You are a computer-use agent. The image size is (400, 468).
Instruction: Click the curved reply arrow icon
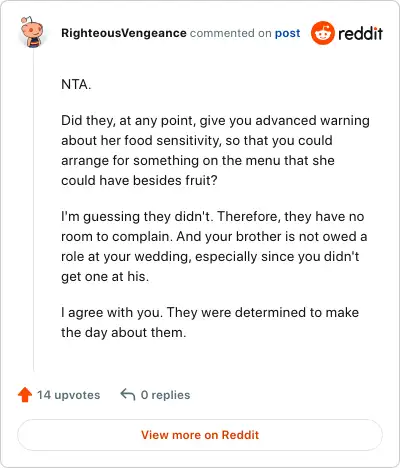[x=128, y=394]
